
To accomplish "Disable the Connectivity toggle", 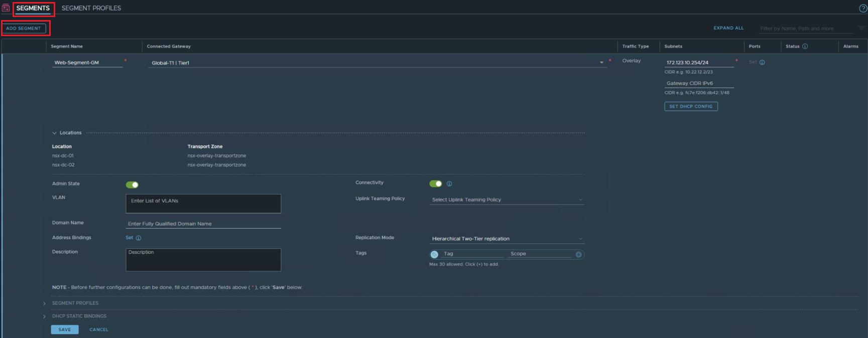I will coord(435,184).
